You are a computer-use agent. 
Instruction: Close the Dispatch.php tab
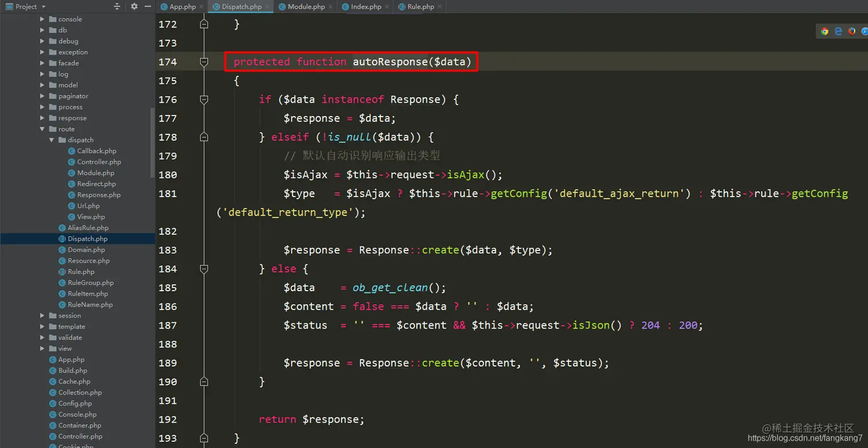point(268,7)
